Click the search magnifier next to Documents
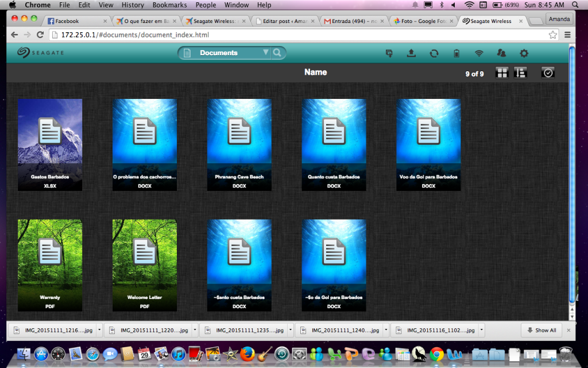Viewport: 588px width, 368px height. 277,52
